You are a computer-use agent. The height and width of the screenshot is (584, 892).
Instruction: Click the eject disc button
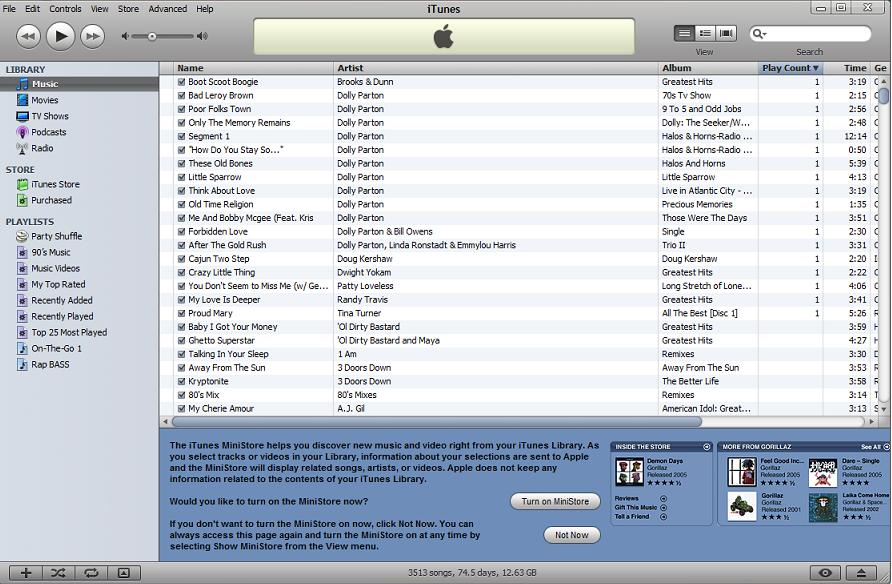click(x=861, y=573)
